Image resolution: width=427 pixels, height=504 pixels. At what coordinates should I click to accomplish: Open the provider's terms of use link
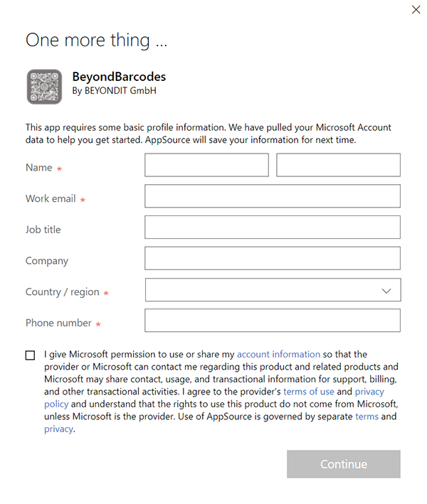pos(308,392)
